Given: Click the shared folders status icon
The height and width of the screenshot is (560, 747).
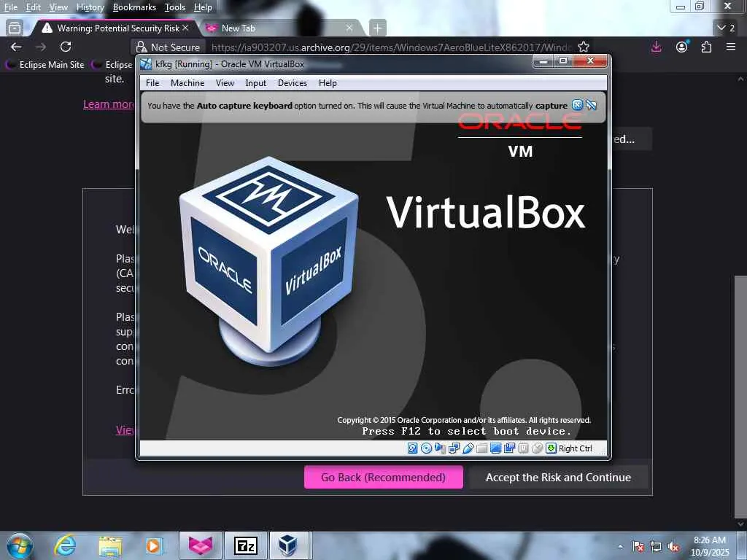Looking at the screenshot, I should point(481,448).
